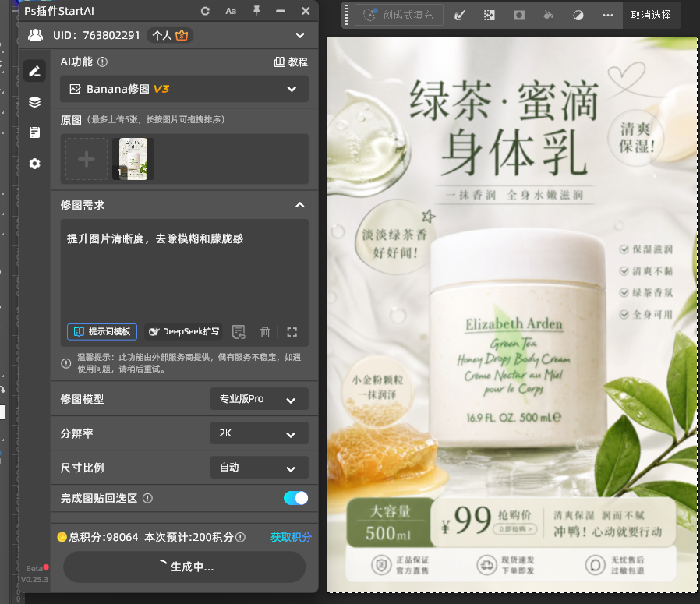Collapse the 修图需求 section
This screenshot has height=604, width=700.
click(300, 205)
